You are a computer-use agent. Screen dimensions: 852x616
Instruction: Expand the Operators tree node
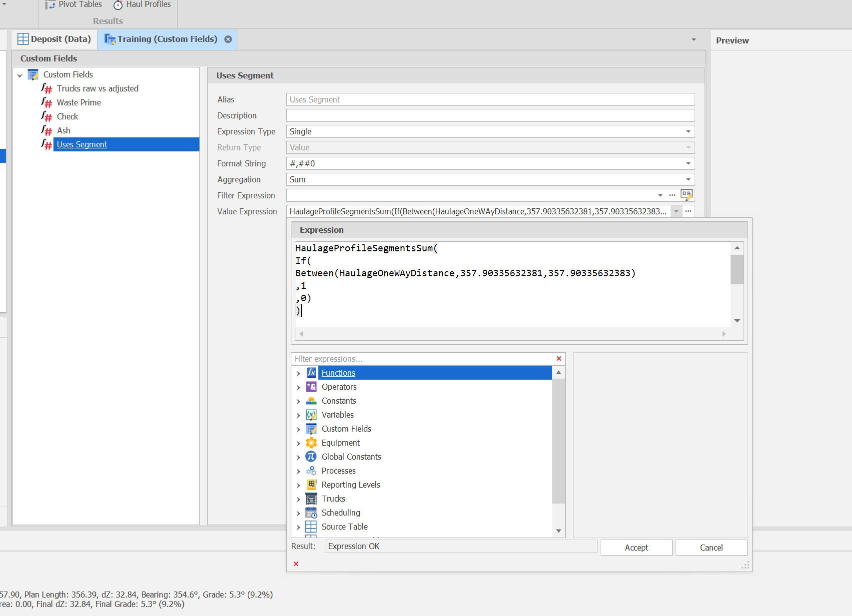298,387
